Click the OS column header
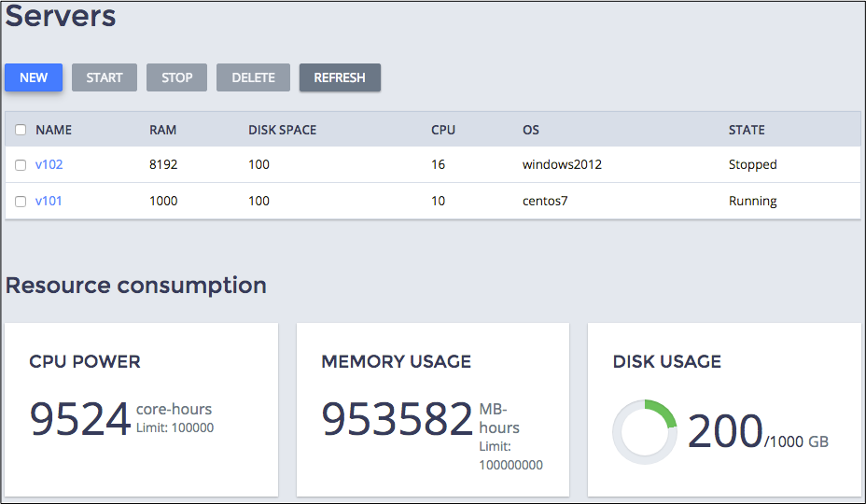Image resolution: width=866 pixels, height=504 pixels. pos(530,130)
